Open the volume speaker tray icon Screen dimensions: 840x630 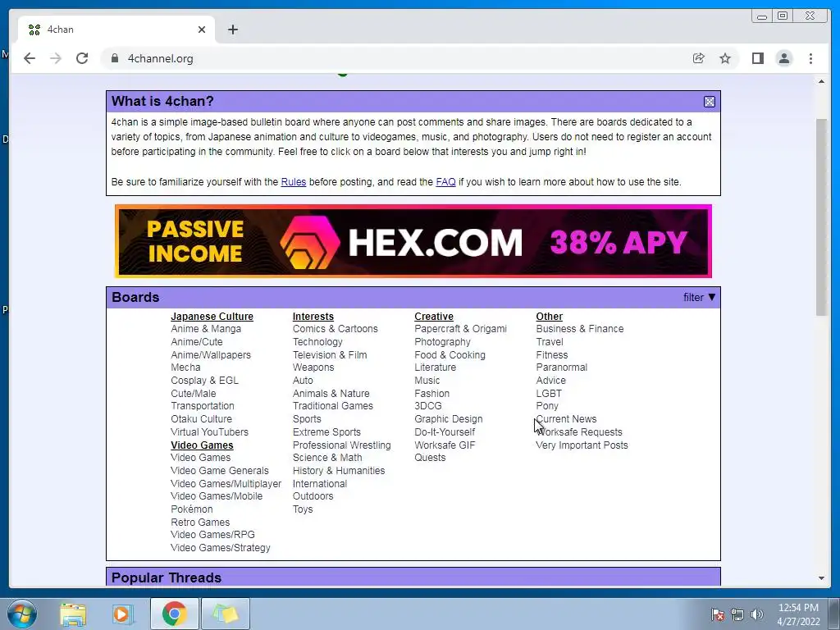point(757,614)
